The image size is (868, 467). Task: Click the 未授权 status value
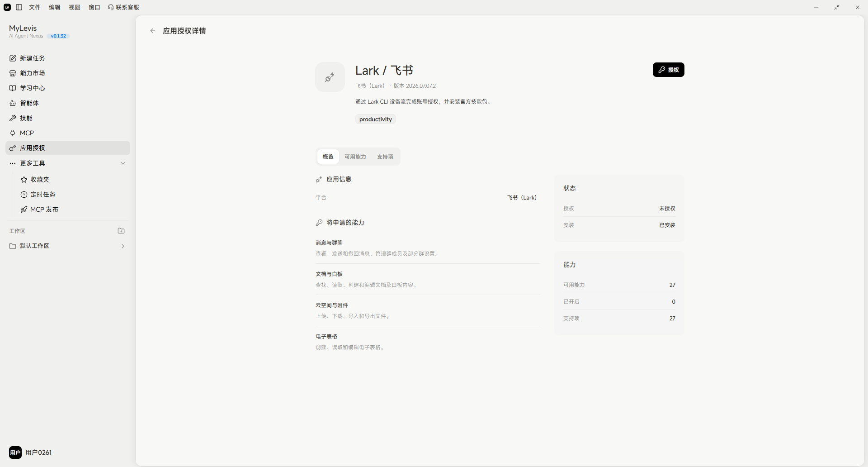667,209
